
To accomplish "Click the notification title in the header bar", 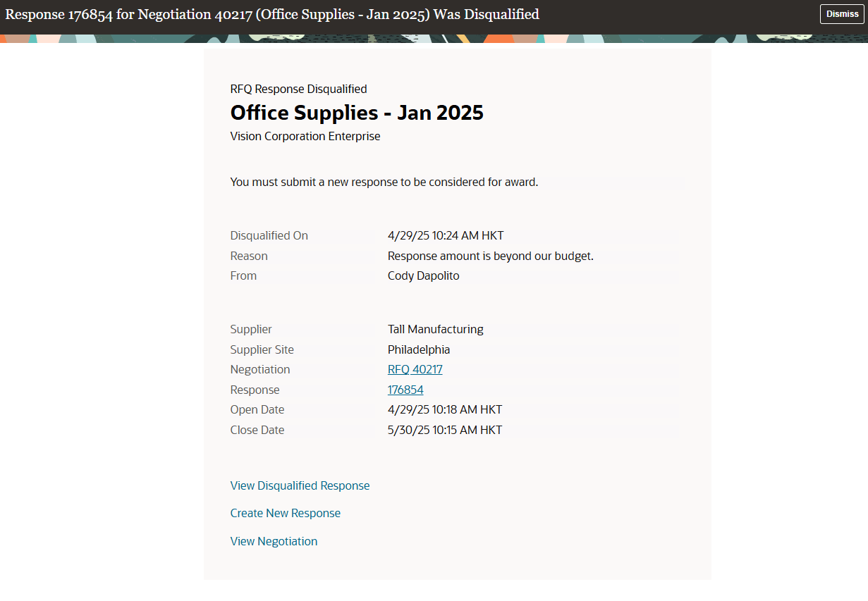I will pyautogui.click(x=270, y=14).
